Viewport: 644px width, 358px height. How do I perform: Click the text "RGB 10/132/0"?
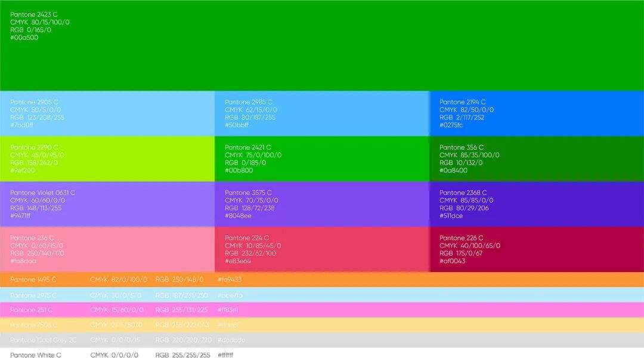[461, 163]
